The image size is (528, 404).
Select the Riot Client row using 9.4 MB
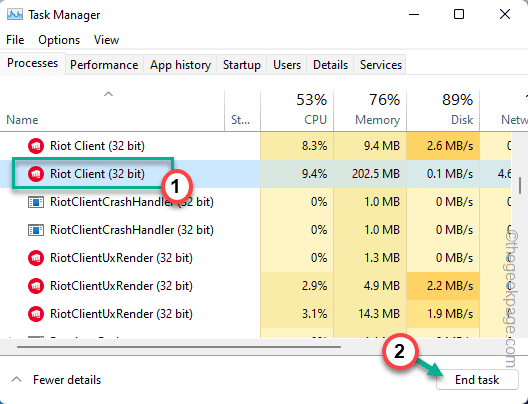256,146
